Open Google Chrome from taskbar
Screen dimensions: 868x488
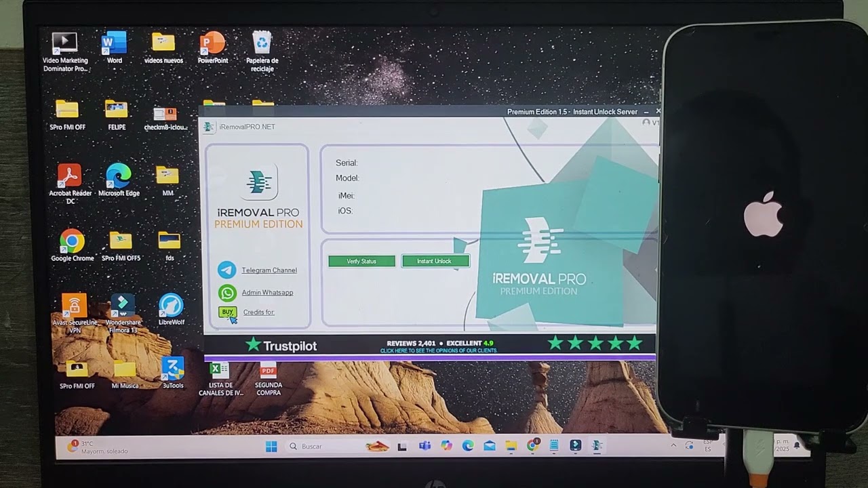click(x=533, y=445)
